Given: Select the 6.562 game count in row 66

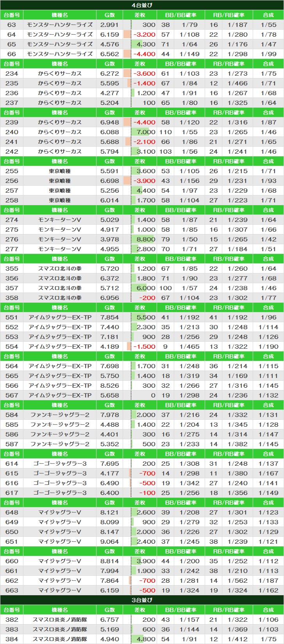Looking at the screenshot, I should tap(109, 54).
